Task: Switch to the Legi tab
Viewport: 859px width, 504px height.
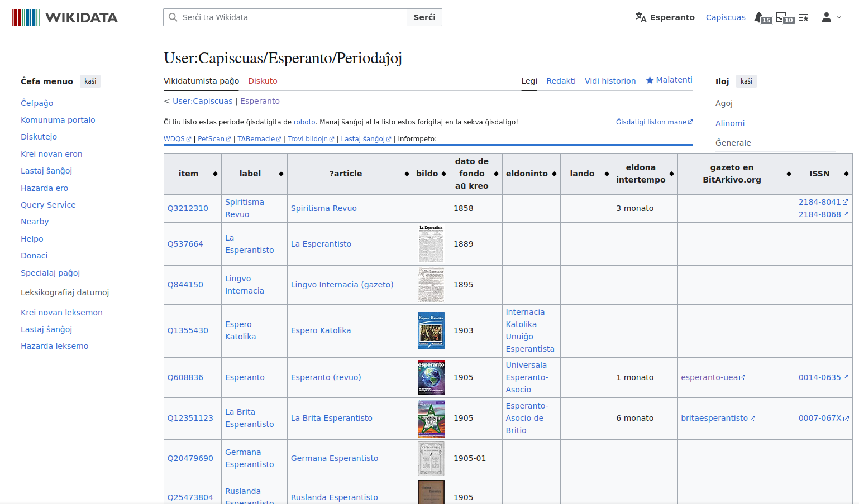Action: pyautogui.click(x=529, y=81)
